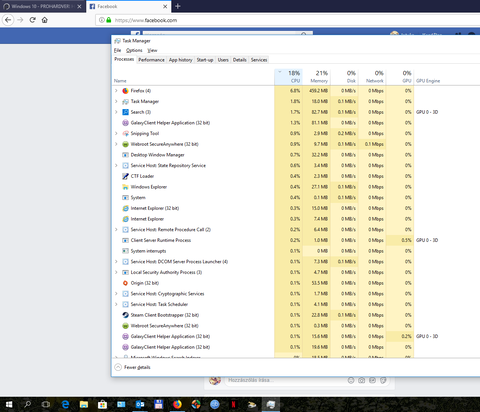Click the CTF Loader process icon
The width and height of the screenshot is (480, 412).
[x=125, y=176]
